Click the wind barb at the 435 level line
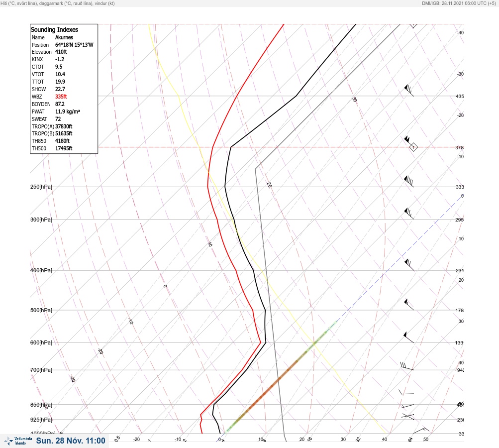Image resolution: width=499 pixels, height=448 pixels. pyautogui.click(x=409, y=91)
